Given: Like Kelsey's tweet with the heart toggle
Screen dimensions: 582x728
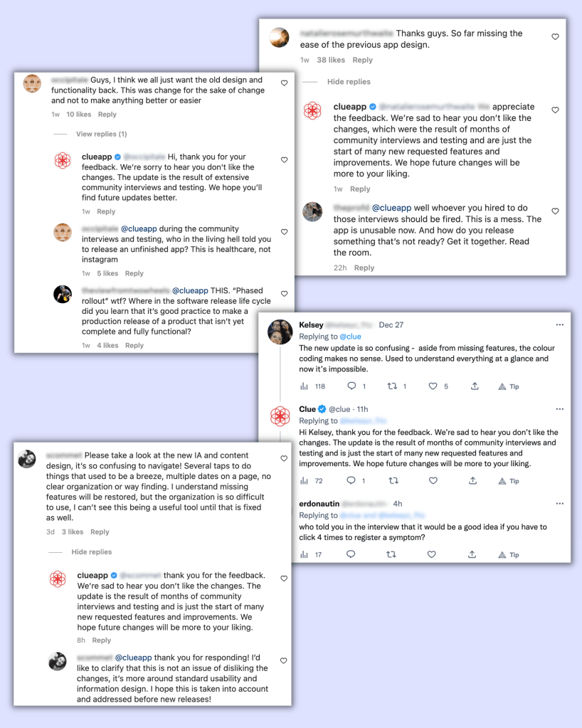Looking at the screenshot, I should pyautogui.click(x=433, y=386).
